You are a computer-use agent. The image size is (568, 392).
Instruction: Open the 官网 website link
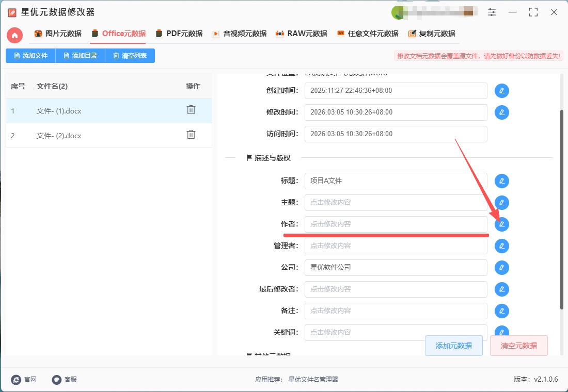pos(24,379)
